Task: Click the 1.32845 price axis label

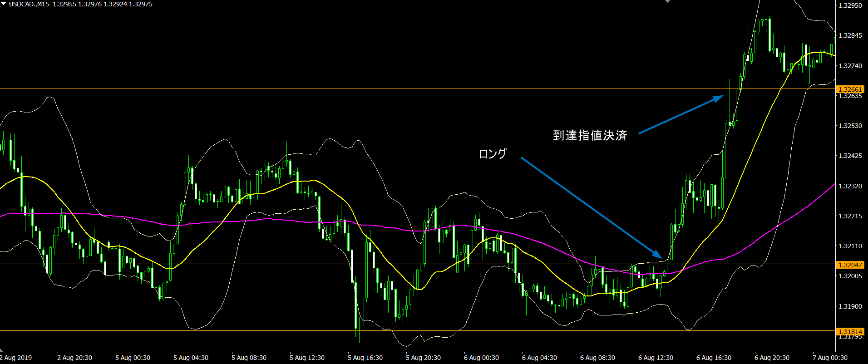Action: tap(850, 35)
